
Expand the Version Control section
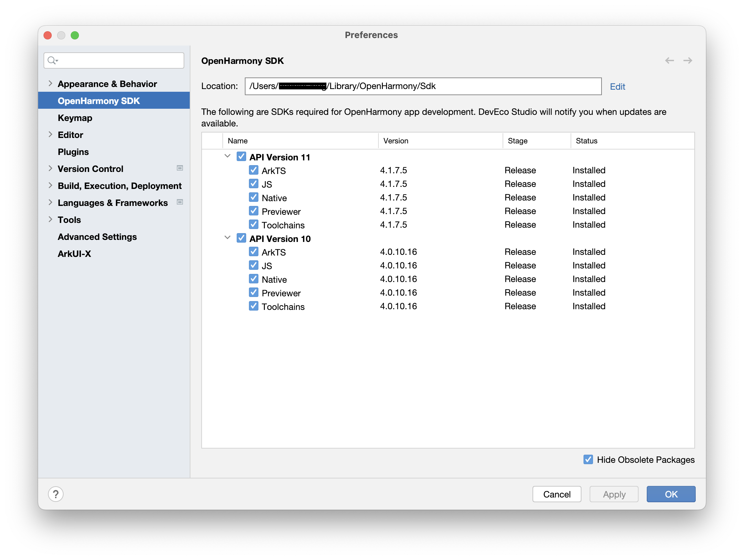coord(50,169)
